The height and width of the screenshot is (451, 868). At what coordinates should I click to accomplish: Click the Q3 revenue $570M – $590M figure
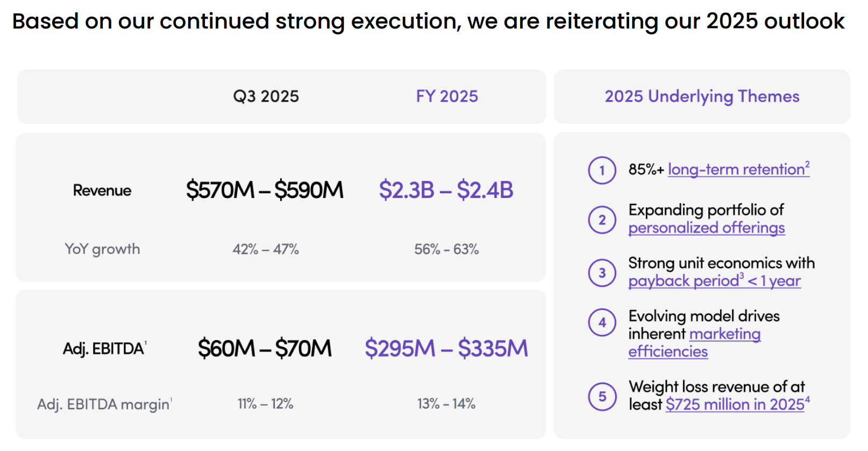pyautogui.click(x=265, y=190)
